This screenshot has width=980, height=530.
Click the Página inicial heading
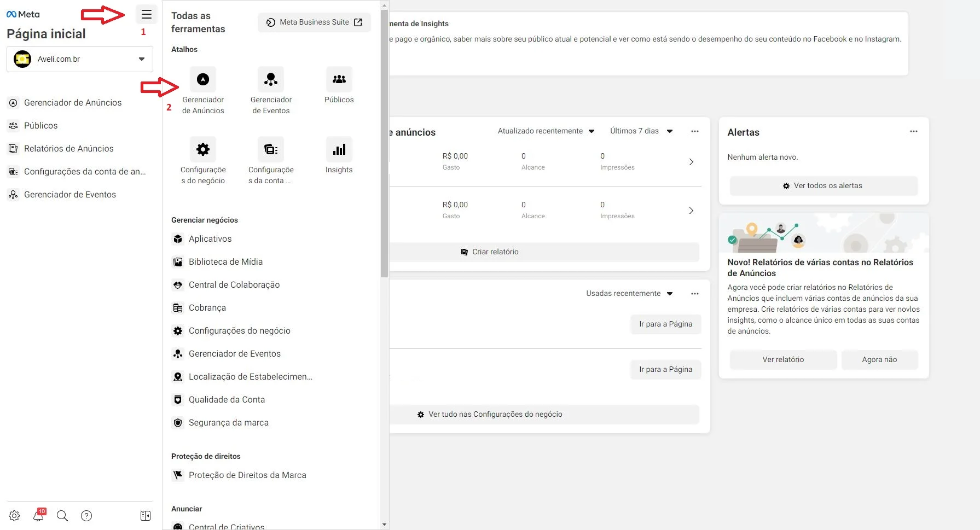[46, 34]
